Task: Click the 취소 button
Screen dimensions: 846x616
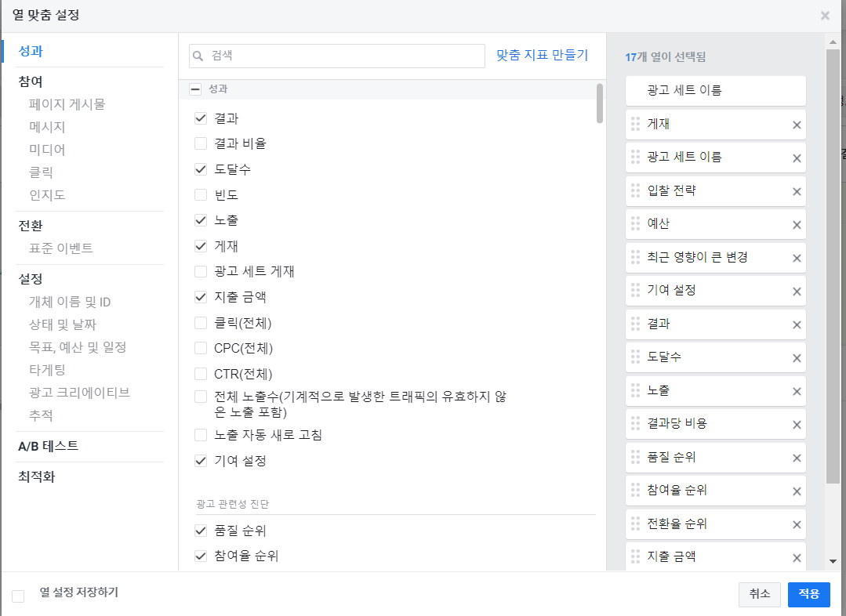Action: 760,594
